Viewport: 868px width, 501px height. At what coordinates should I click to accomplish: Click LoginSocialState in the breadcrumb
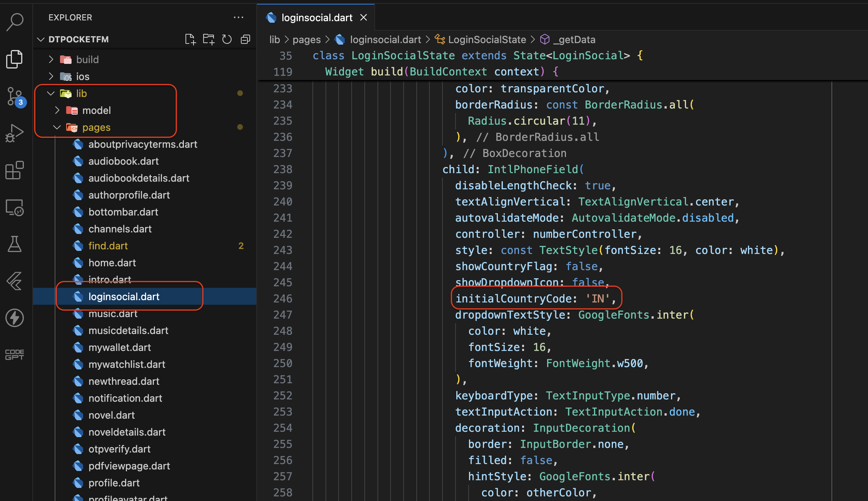[487, 40]
